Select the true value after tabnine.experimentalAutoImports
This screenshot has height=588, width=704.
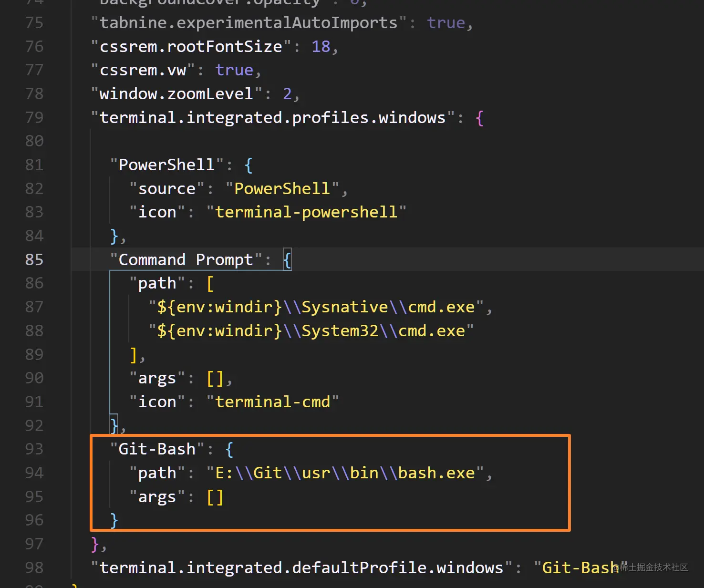(x=445, y=22)
